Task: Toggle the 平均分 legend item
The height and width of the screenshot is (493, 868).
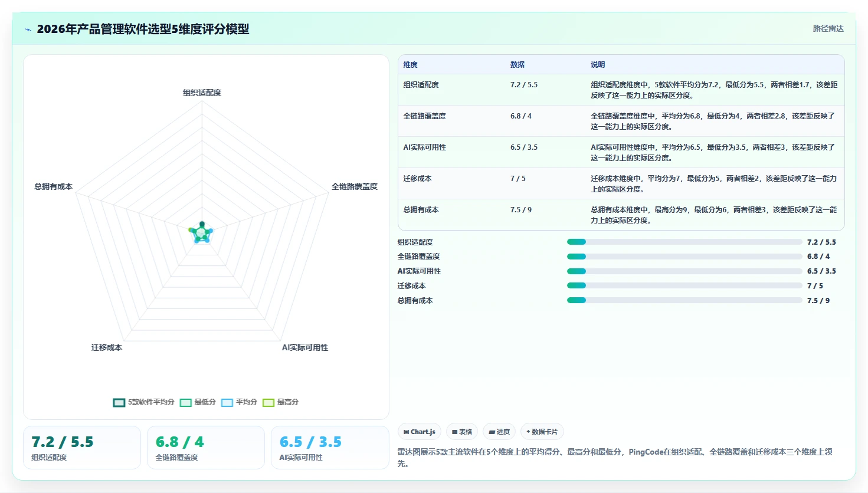Action: [x=239, y=402]
